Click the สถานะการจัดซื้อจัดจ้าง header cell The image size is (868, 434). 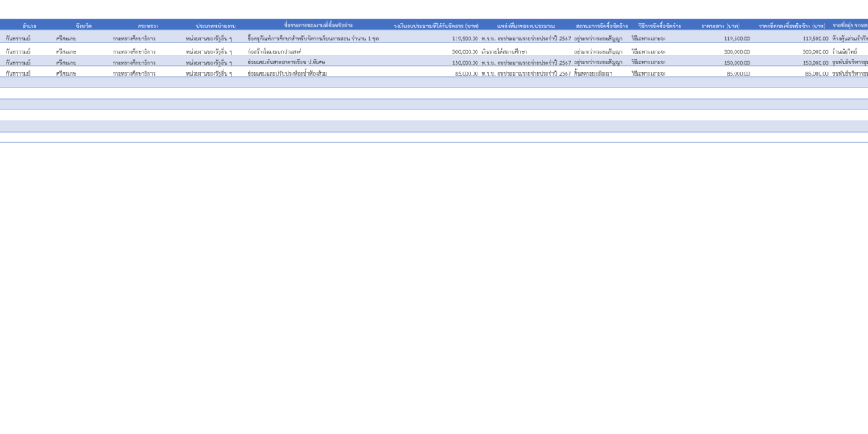coord(601,26)
